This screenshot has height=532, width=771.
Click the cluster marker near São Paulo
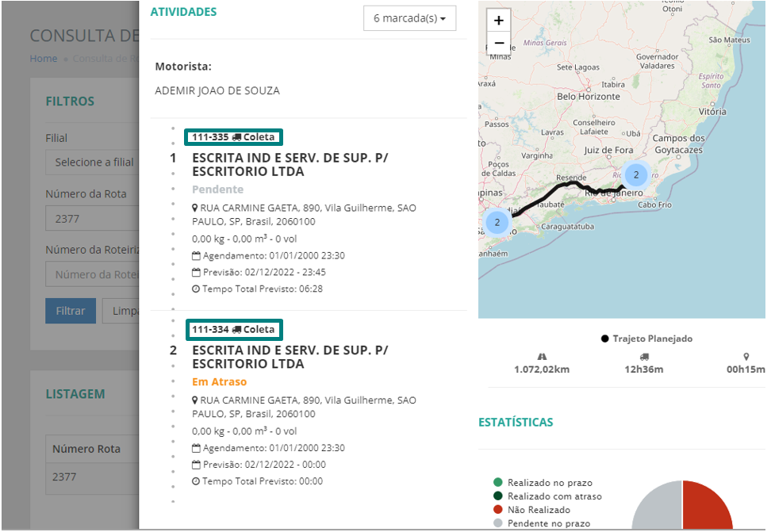[497, 222]
